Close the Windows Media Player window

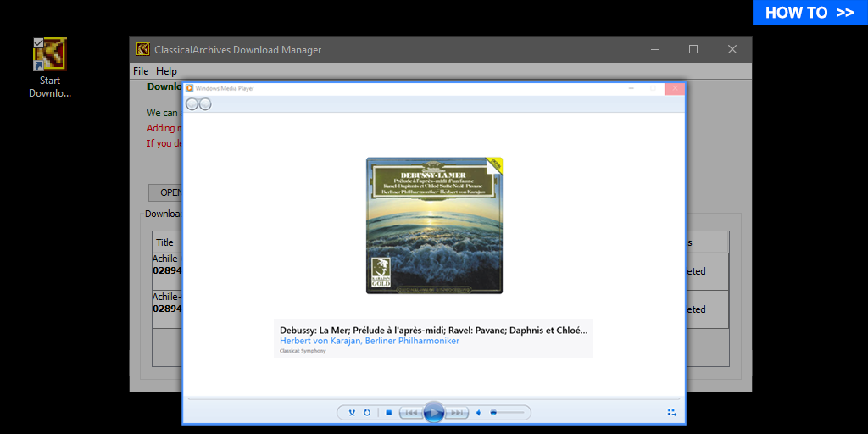pos(675,88)
